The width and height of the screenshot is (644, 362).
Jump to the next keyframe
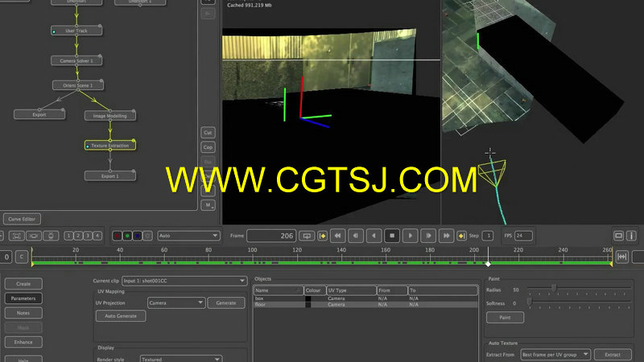(x=461, y=236)
